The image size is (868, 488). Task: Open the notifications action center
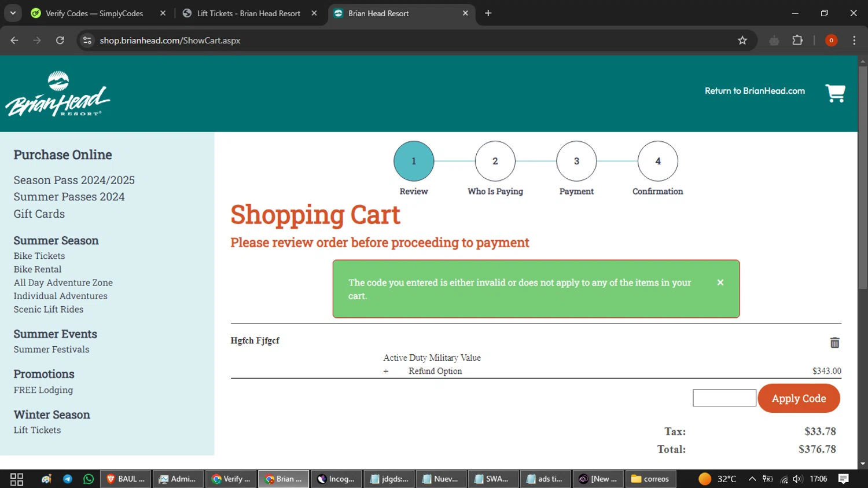844,479
